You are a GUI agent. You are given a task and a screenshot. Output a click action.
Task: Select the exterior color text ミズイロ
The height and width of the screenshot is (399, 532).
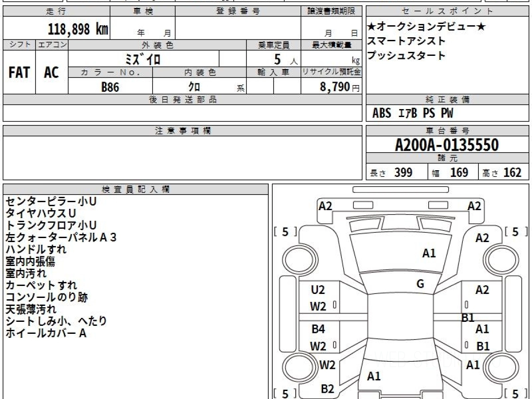pyautogui.click(x=144, y=59)
